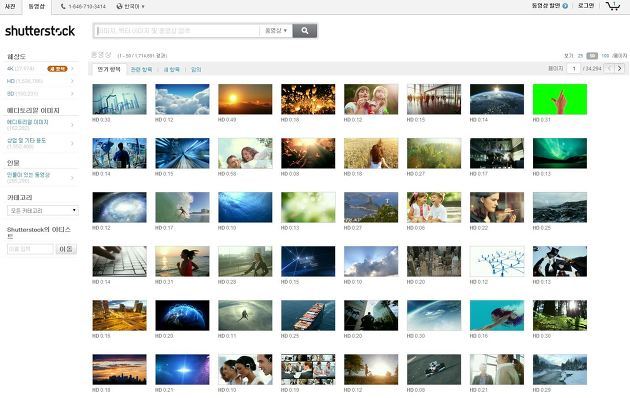Open the video wall screens thumbnail

pos(308,369)
